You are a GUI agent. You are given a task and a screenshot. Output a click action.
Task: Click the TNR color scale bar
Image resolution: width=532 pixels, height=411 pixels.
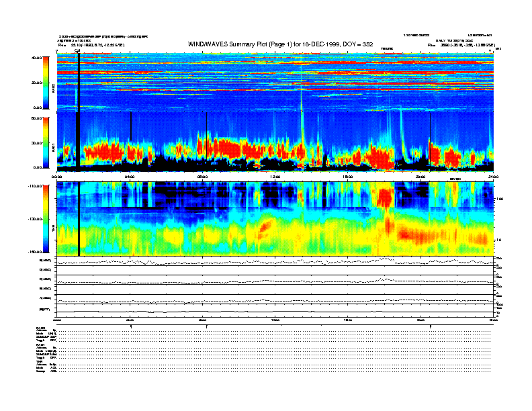click(x=46, y=219)
